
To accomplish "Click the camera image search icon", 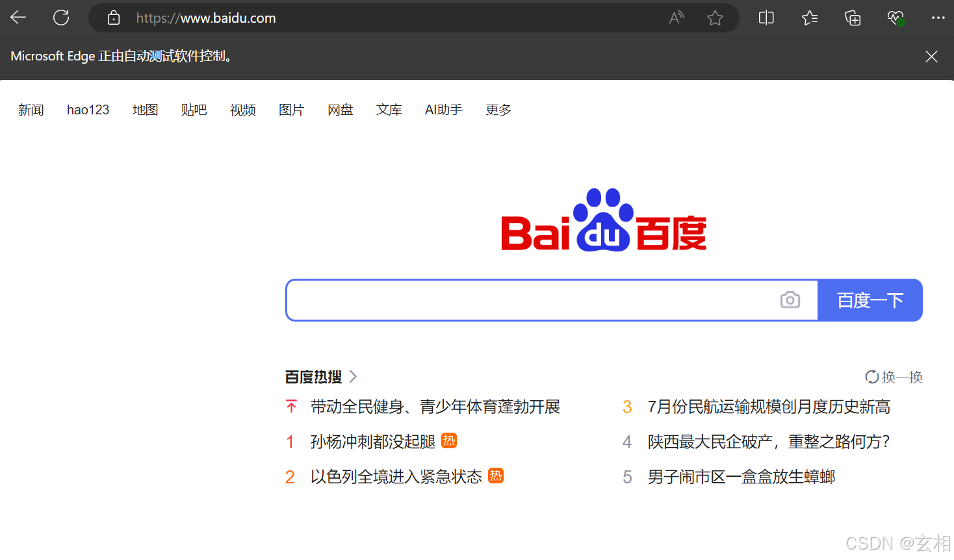I will (x=790, y=300).
